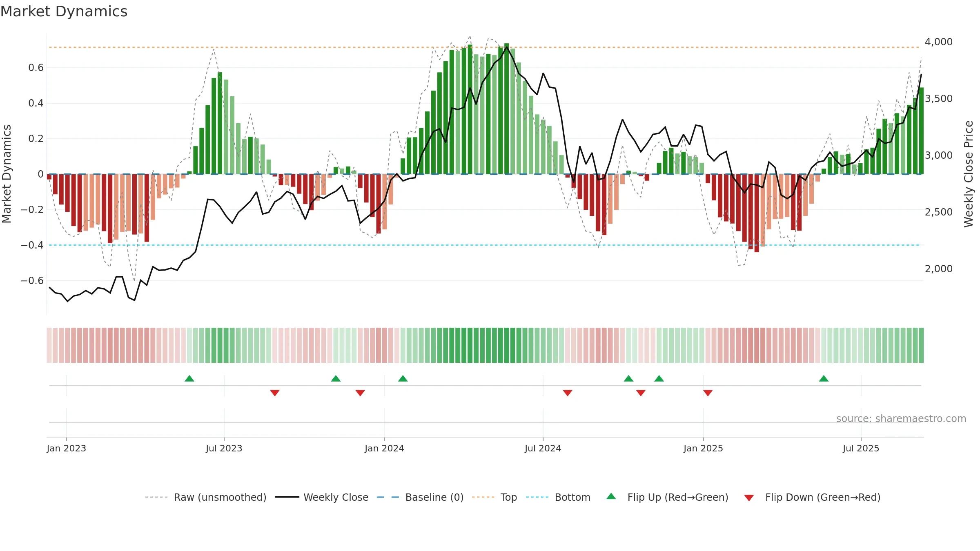
Task: Select the green flip-up marker just after Jan 2024
Action: click(x=403, y=379)
